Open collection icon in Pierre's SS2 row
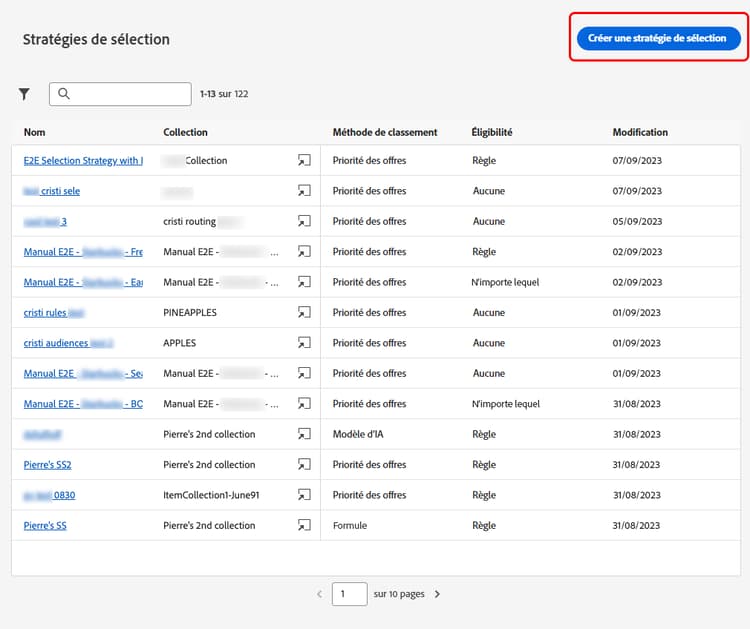The width and height of the screenshot is (750, 629). tap(304, 465)
